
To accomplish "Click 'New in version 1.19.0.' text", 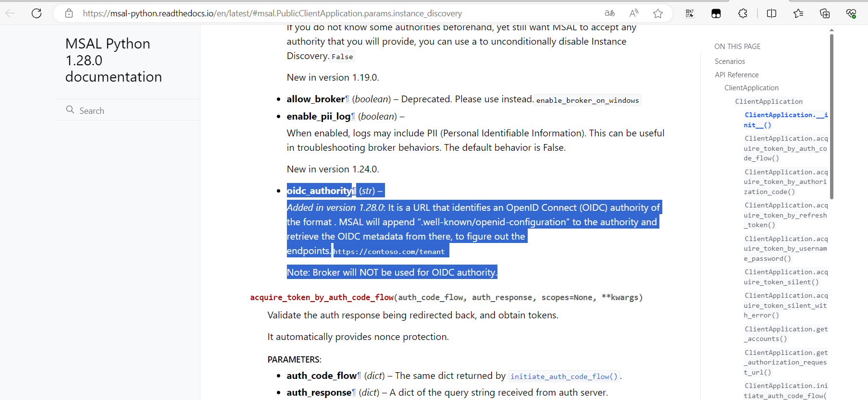I will (333, 77).
